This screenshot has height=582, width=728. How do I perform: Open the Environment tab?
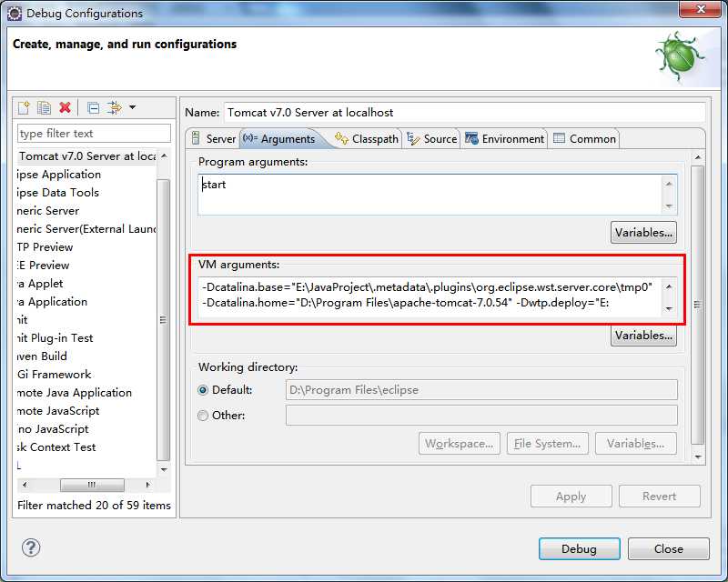(504, 139)
